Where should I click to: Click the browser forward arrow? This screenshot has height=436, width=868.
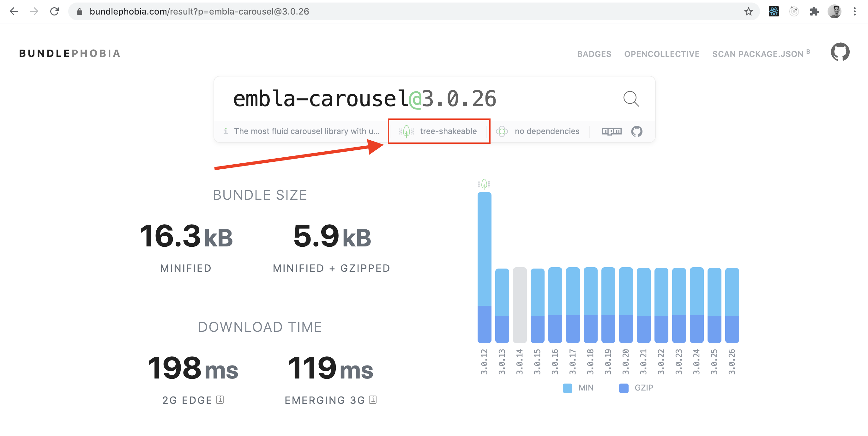coord(34,11)
